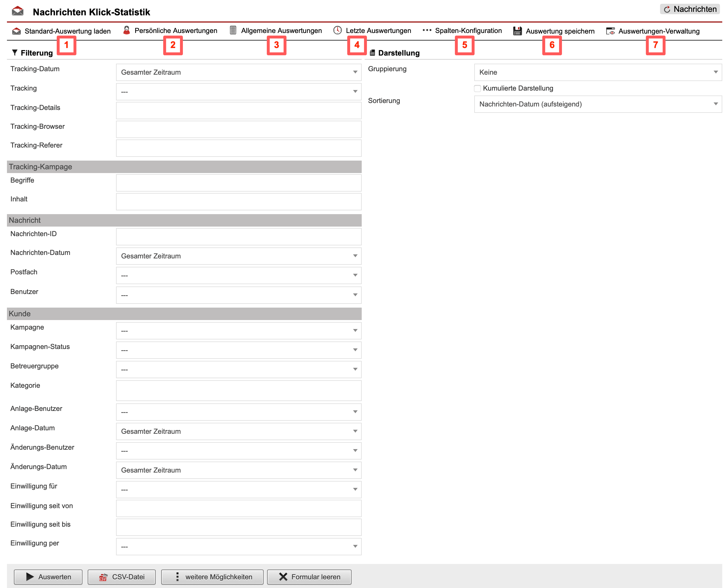Click the three-dots Spalten-Konfiguration icon
This screenshot has width=724, height=588.
427,30
